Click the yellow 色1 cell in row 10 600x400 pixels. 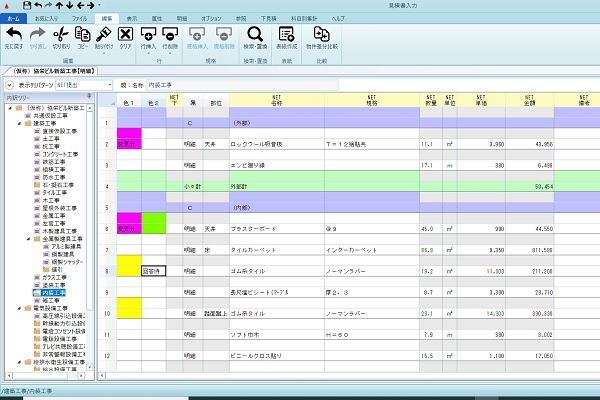pos(129,308)
